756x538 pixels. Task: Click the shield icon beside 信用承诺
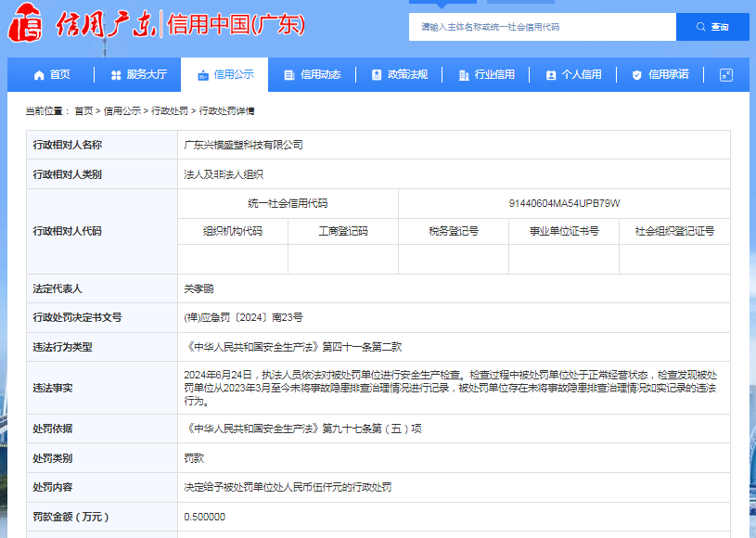click(636, 75)
